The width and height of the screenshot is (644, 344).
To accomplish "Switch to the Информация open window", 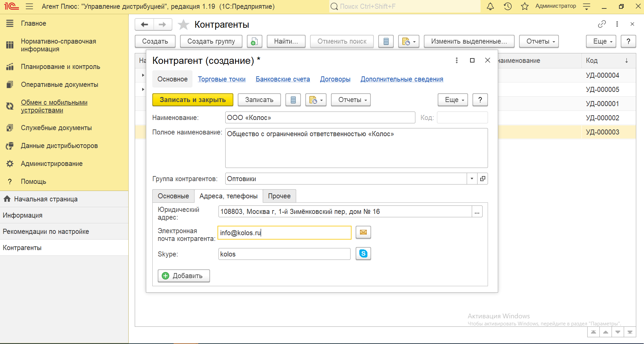I will 64,215.
